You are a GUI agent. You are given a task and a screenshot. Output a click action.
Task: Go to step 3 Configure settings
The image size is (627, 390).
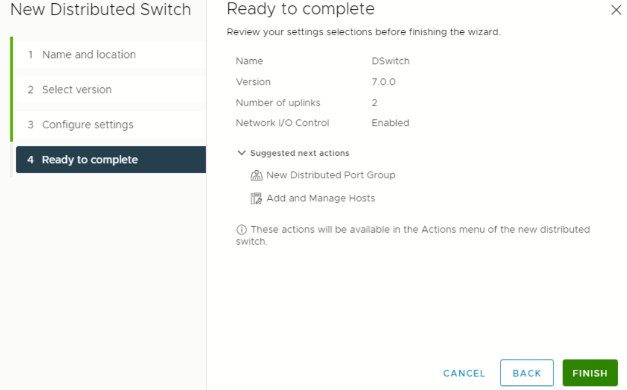click(111, 125)
